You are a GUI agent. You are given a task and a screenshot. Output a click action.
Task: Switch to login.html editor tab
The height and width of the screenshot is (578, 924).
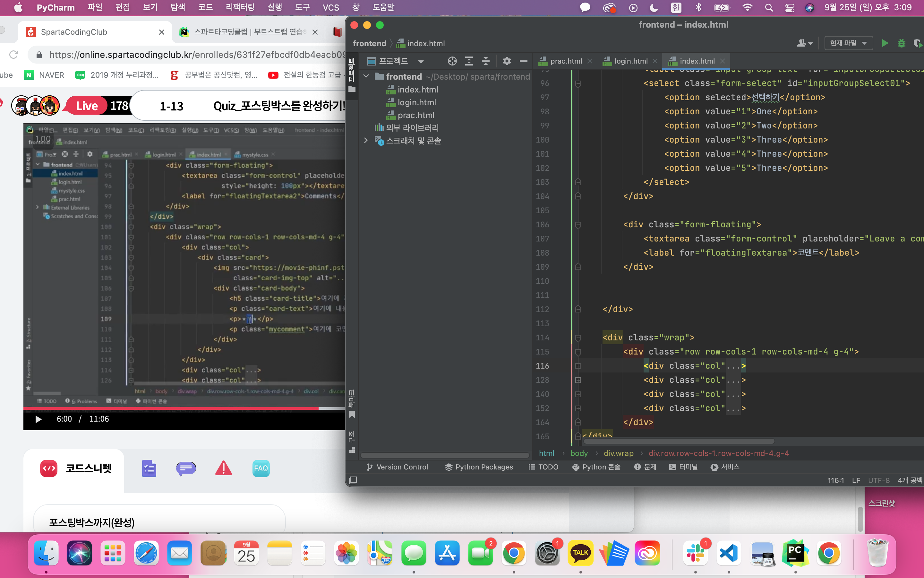click(630, 61)
